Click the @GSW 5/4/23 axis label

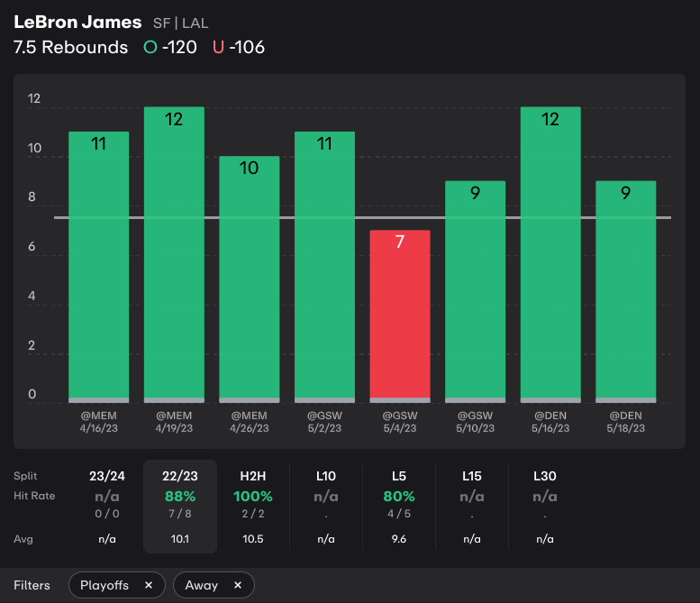[400, 422]
